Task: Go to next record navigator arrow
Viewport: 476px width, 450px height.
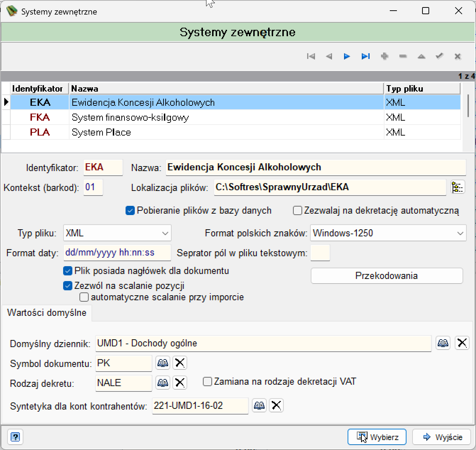Action: tap(347, 56)
